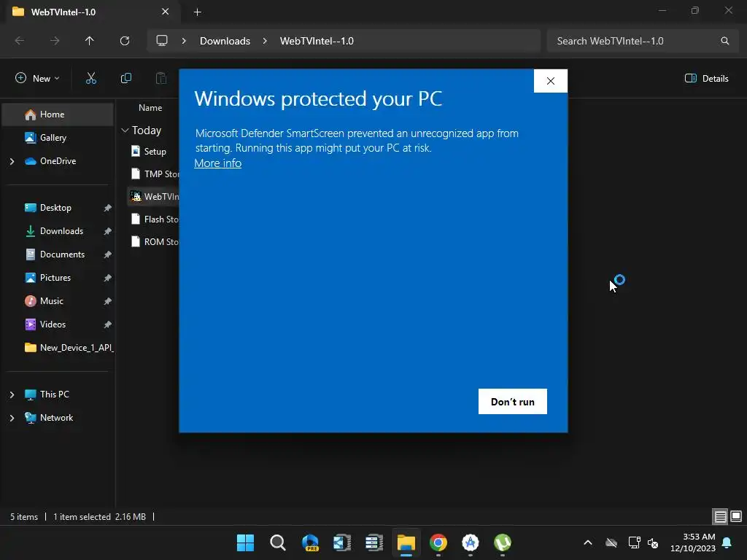Click the search magnifier in Explorer

tap(724, 41)
